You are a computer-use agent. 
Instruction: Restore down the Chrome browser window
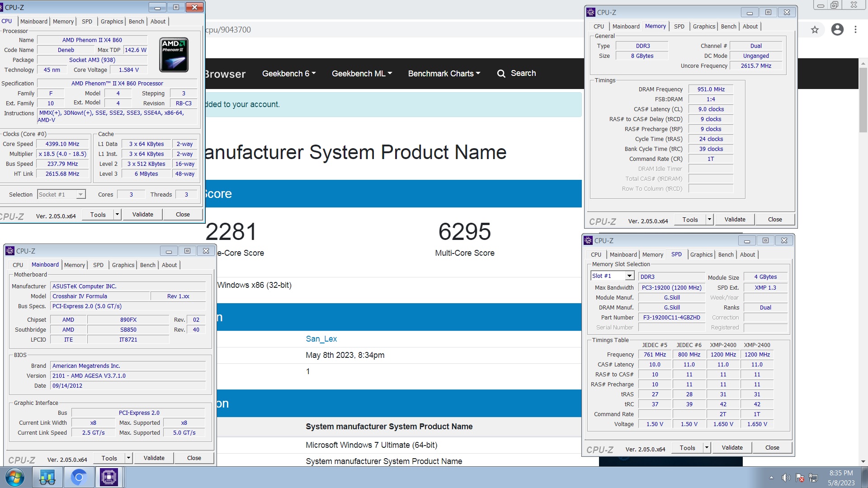coord(834,5)
